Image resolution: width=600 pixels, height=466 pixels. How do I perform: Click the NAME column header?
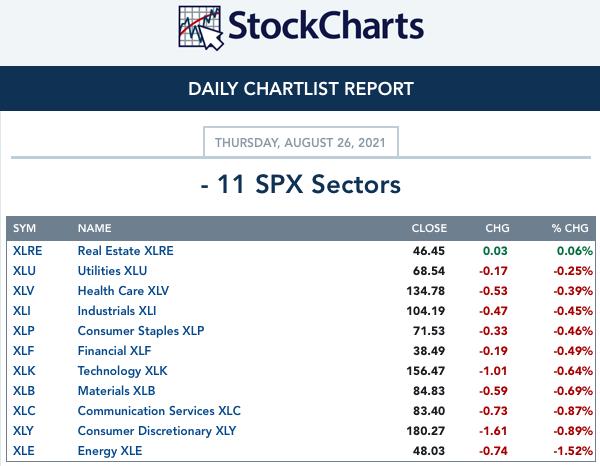(x=95, y=228)
